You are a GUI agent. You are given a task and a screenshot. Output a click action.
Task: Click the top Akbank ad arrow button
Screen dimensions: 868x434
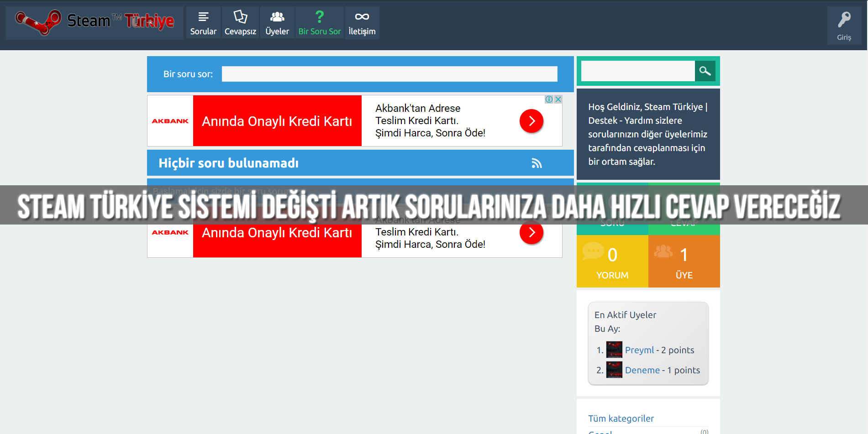[x=531, y=121]
